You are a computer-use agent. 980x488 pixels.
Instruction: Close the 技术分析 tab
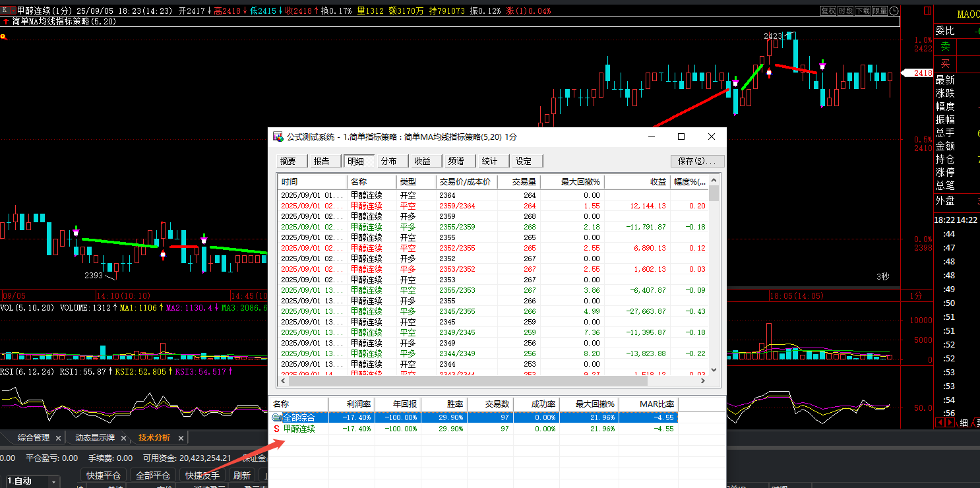click(181, 438)
